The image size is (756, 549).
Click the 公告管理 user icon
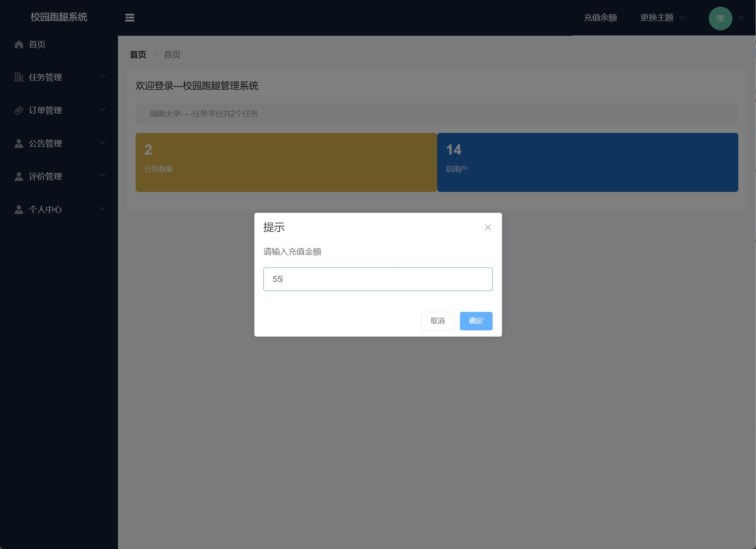(19, 144)
